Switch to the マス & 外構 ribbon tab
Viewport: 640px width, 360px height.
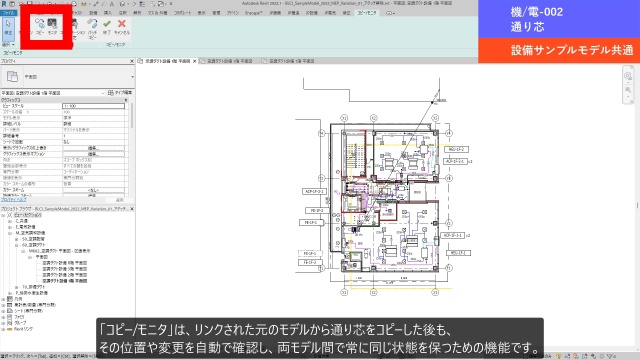coord(158,13)
